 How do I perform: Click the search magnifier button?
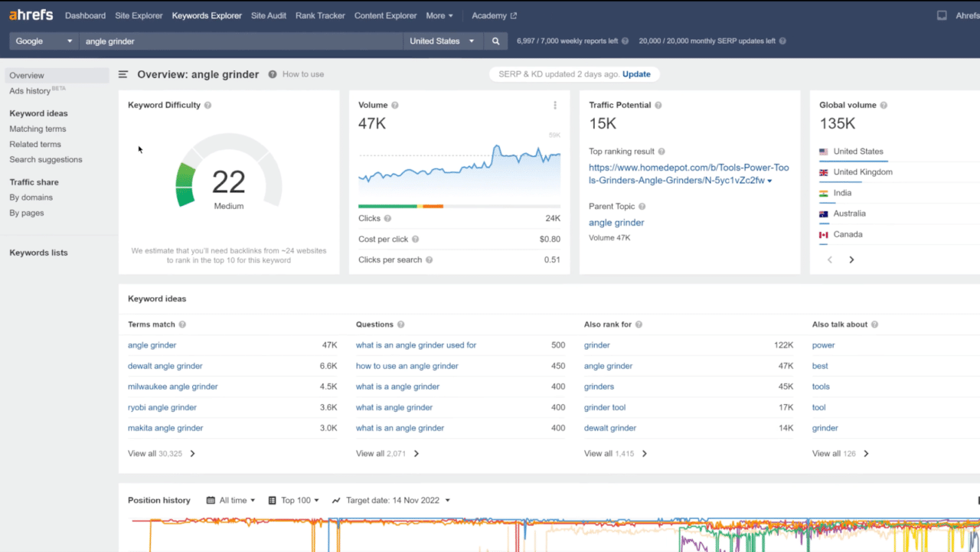coord(496,41)
